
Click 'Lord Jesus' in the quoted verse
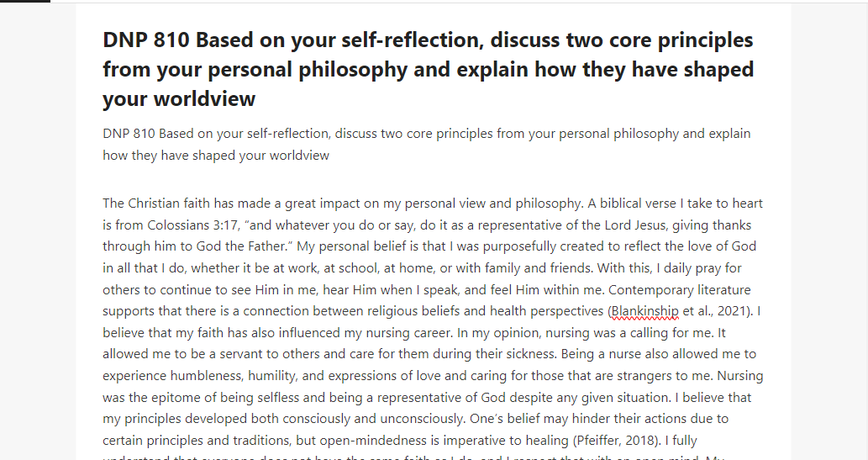click(x=635, y=225)
